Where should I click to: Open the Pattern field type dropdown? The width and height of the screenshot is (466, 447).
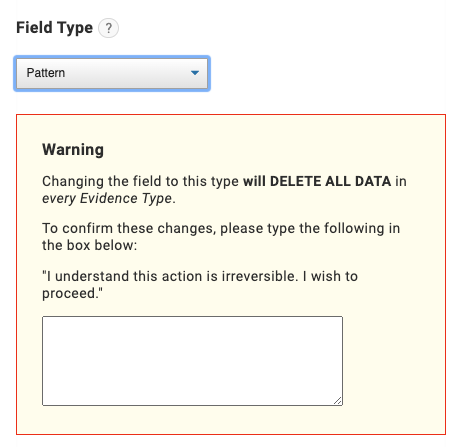click(x=112, y=73)
